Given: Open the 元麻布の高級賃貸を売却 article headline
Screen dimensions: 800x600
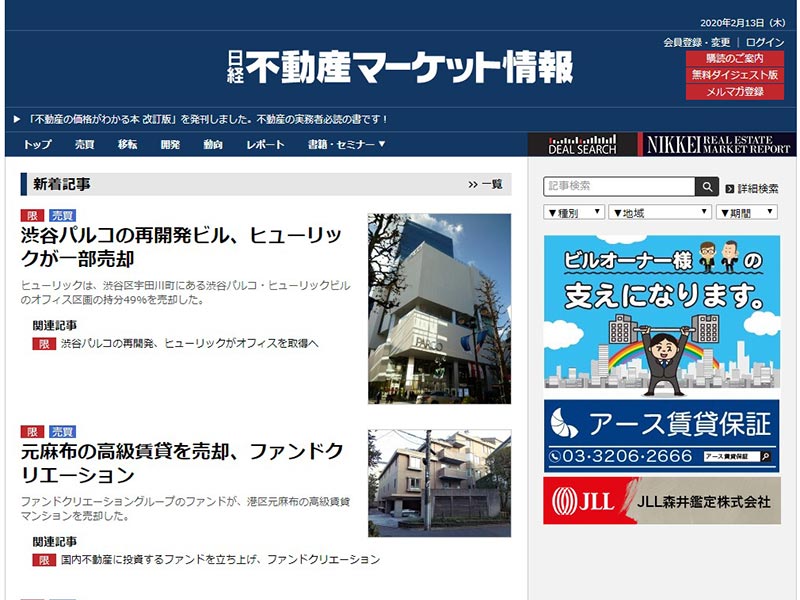Looking at the screenshot, I should click(182, 463).
